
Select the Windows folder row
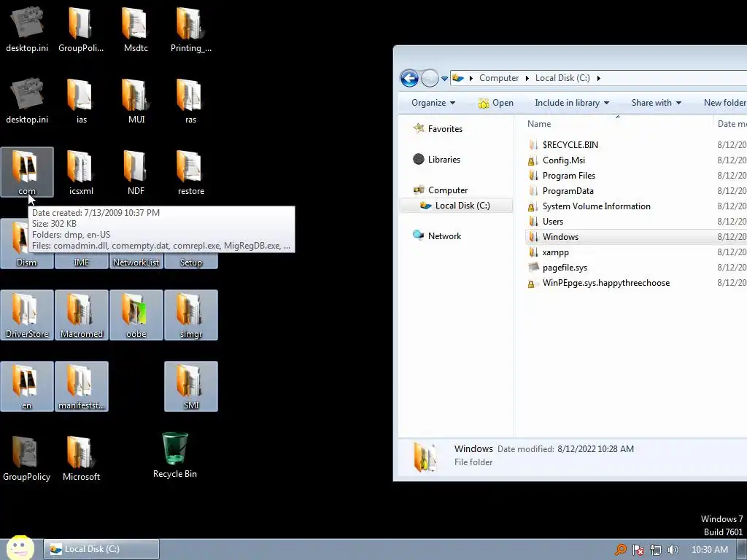click(636, 237)
